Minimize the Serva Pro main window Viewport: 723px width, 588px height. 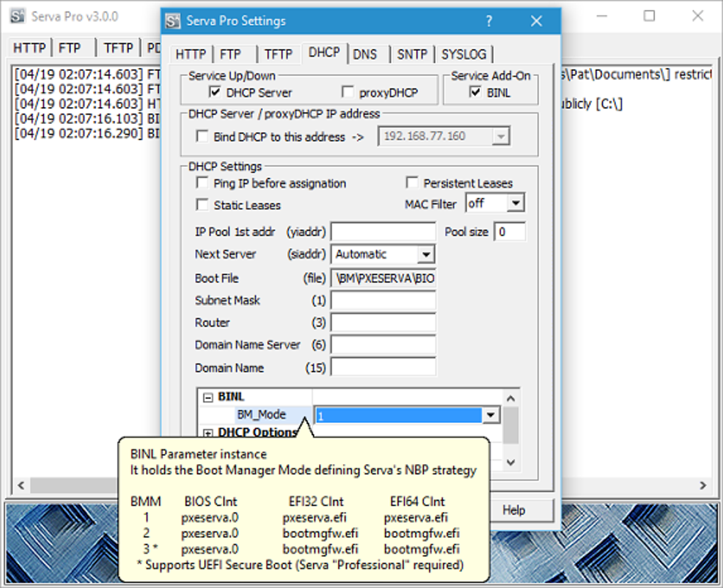tap(602, 16)
